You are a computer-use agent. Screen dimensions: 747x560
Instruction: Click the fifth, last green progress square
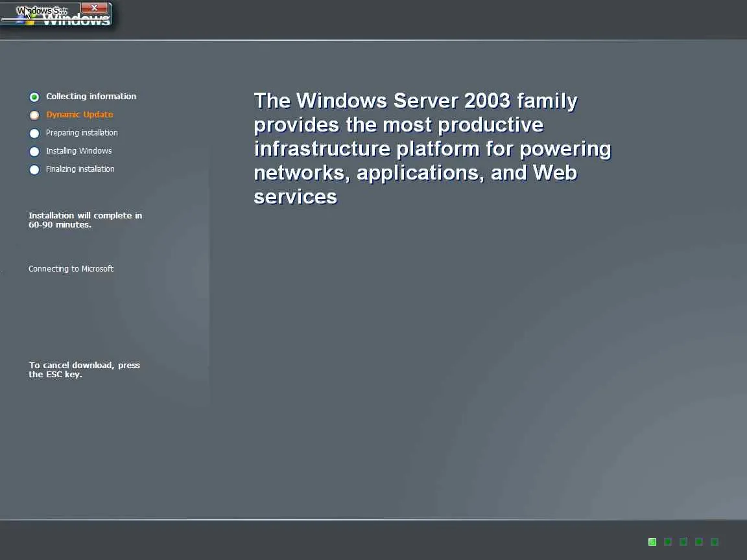pyautogui.click(x=715, y=542)
